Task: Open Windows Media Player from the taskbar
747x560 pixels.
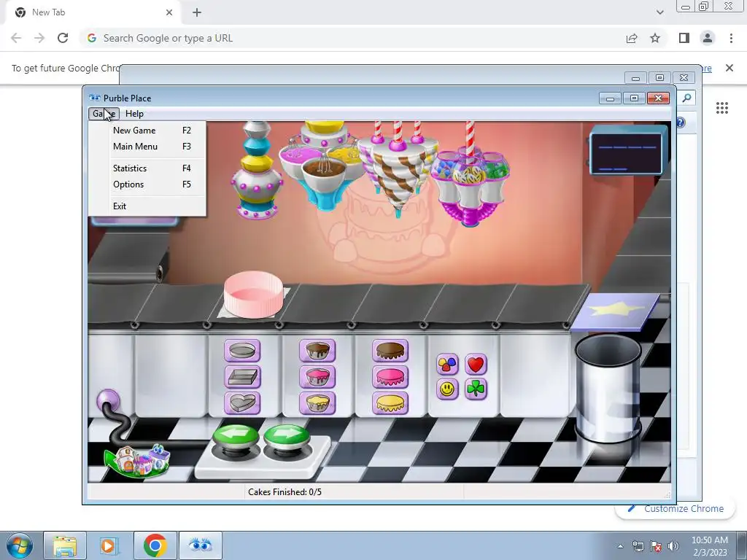Action: 108,545
